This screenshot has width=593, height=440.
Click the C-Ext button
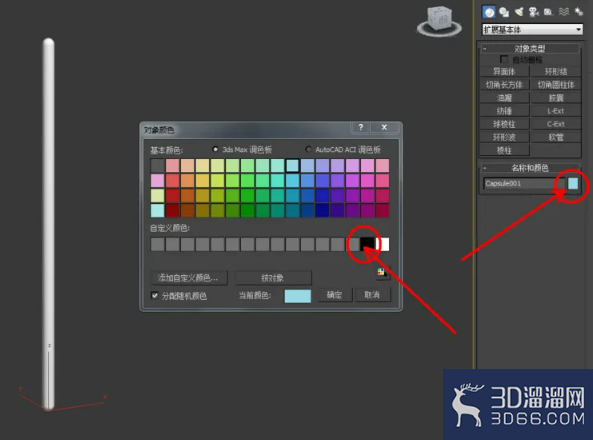click(556, 124)
